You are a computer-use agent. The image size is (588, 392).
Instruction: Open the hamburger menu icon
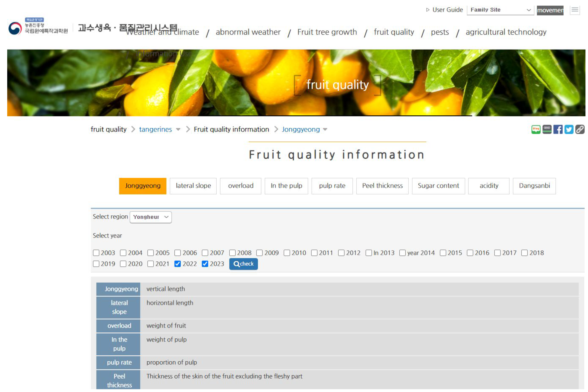click(x=574, y=10)
